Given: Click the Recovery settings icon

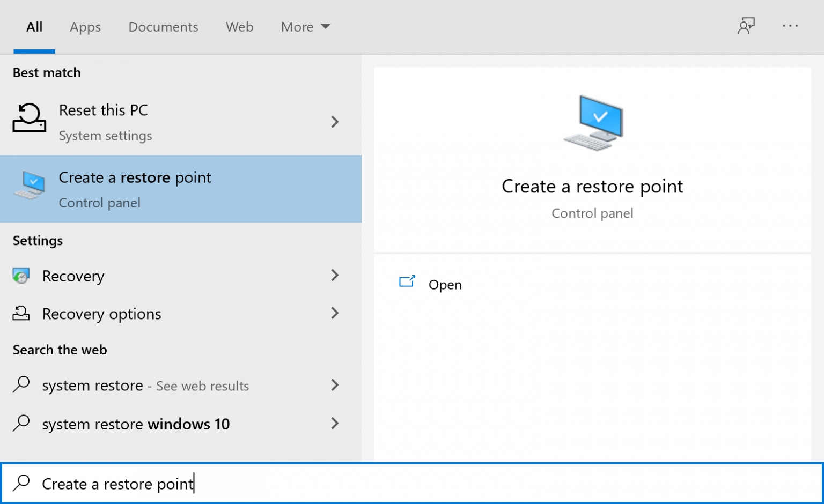Looking at the screenshot, I should click(20, 275).
